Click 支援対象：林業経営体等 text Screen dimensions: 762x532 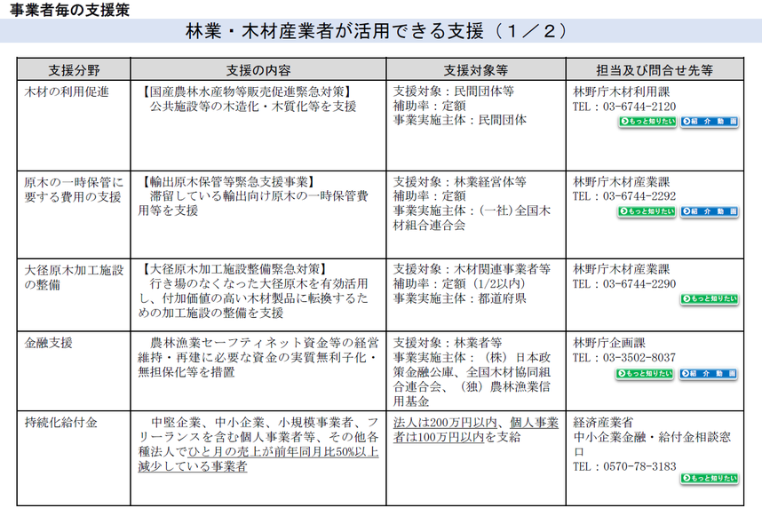click(x=460, y=182)
